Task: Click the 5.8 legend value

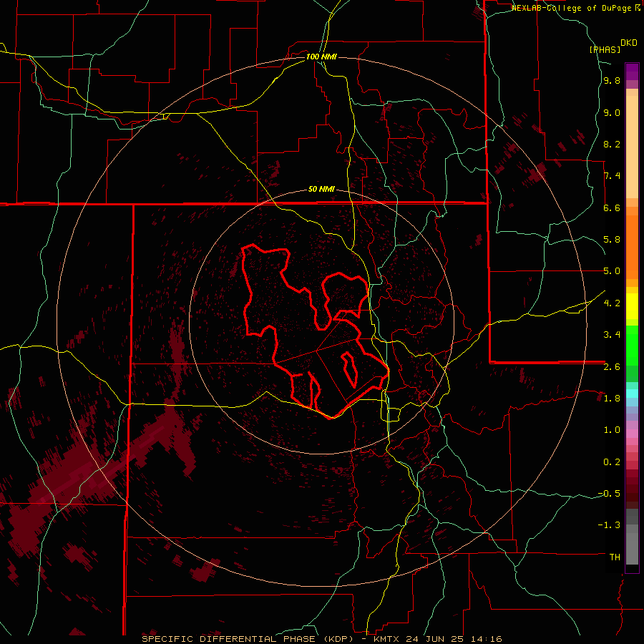Action: 612,240
